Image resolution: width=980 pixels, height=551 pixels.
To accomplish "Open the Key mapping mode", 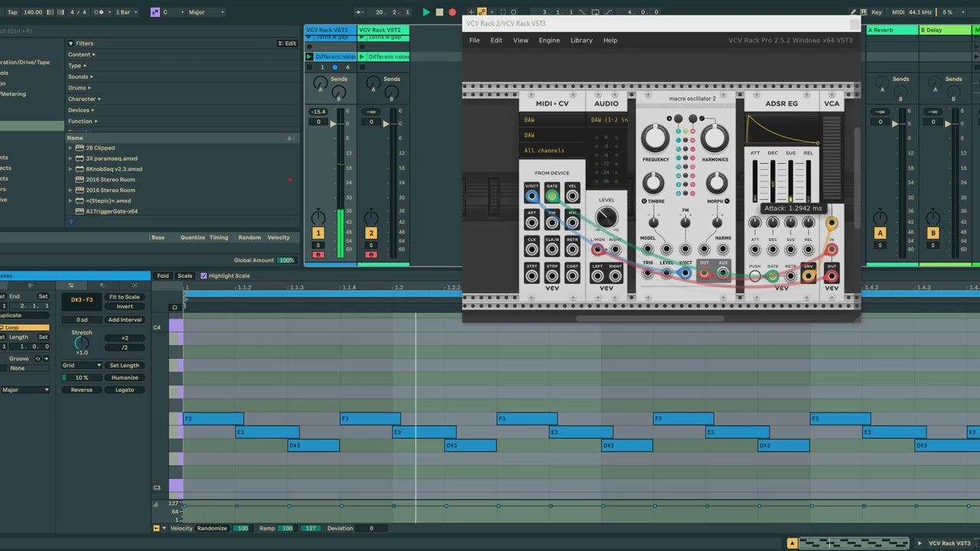I will click(877, 12).
